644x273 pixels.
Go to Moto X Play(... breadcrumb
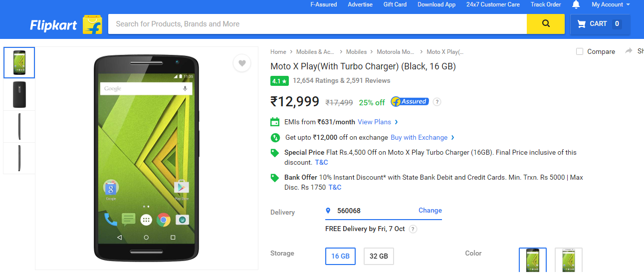(x=445, y=52)
